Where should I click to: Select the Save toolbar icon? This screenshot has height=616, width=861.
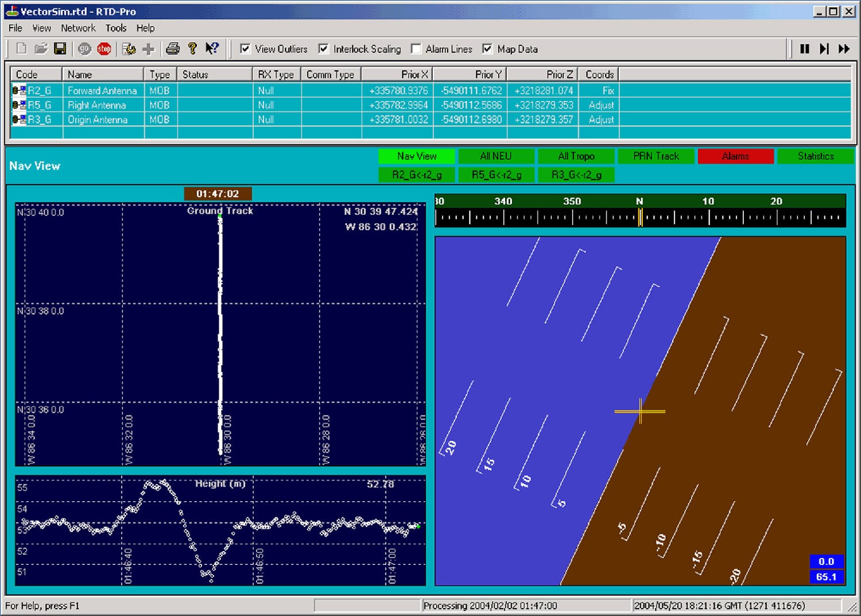click(60, 49)
